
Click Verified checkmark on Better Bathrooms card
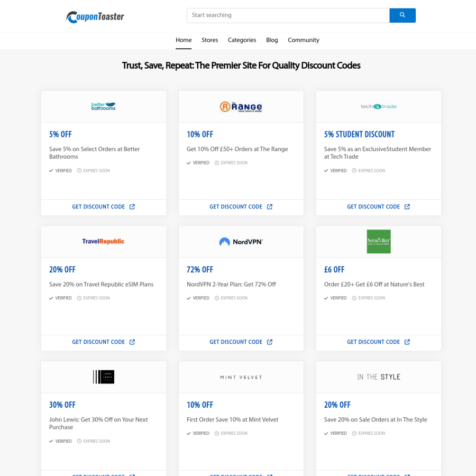51,171
